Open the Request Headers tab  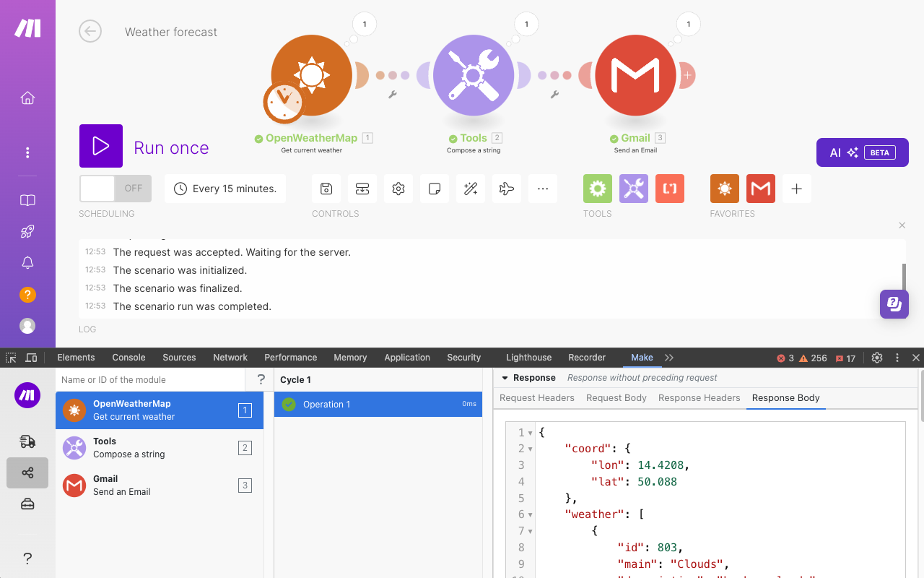[537, 398]
